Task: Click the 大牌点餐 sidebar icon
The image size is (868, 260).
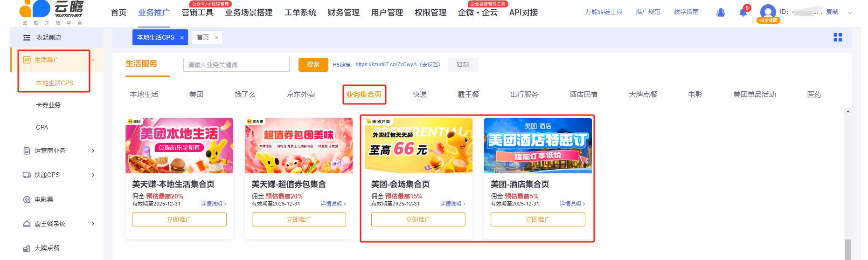Action: pos(27,248)
